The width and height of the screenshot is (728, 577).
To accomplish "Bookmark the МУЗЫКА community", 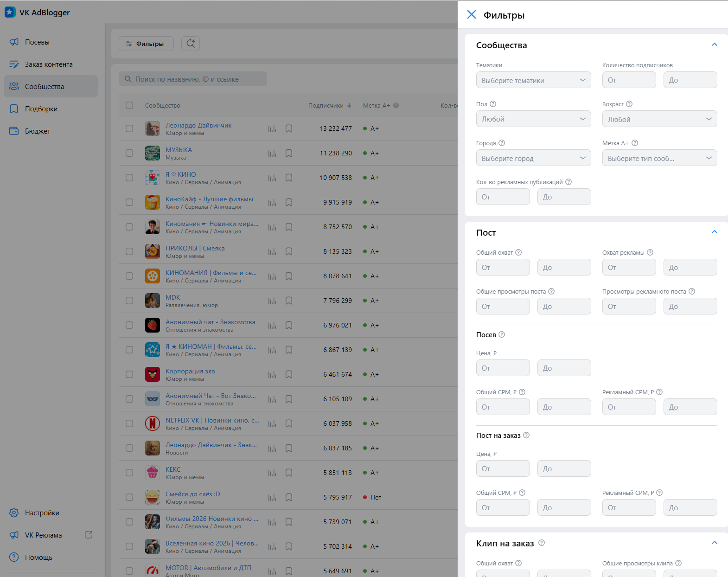I will (289, 154).
